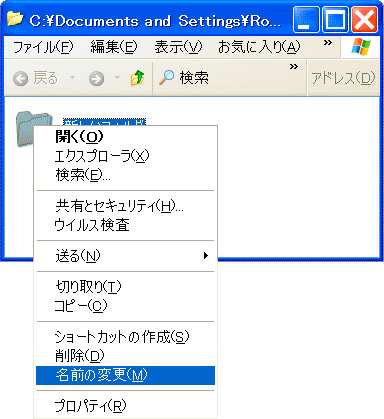The width and height of the screenshot is (384, 419).
Task: Select プロパティ(R) in context menu
Action: coord(125,406)
